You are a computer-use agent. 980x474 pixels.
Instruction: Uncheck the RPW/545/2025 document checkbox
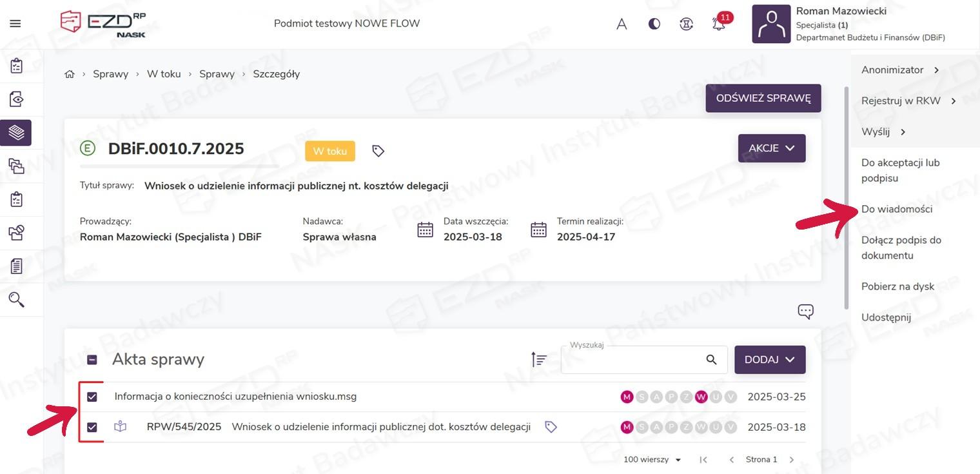point(92,427)
